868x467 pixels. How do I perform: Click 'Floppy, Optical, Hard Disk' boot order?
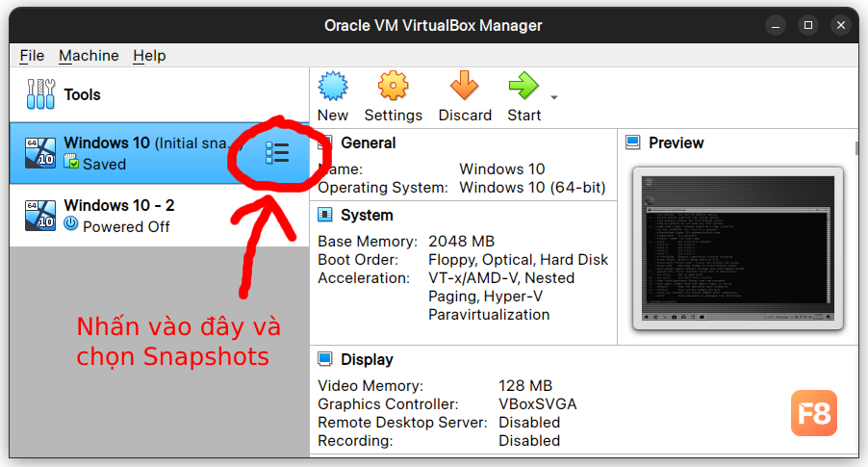[x=518, y=260]
